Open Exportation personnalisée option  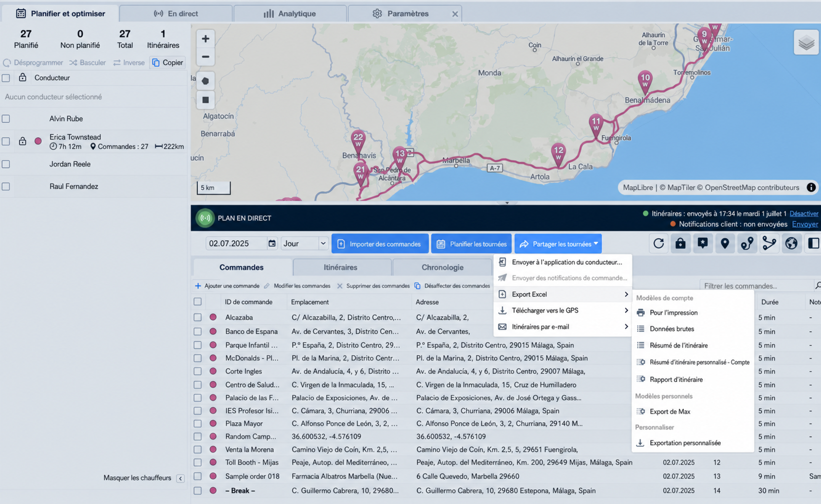693,443
